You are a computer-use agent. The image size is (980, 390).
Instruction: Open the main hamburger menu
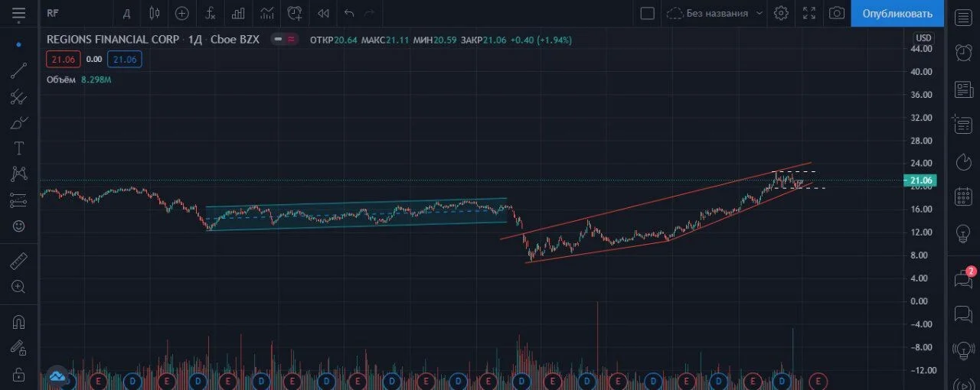click(18, 13)
